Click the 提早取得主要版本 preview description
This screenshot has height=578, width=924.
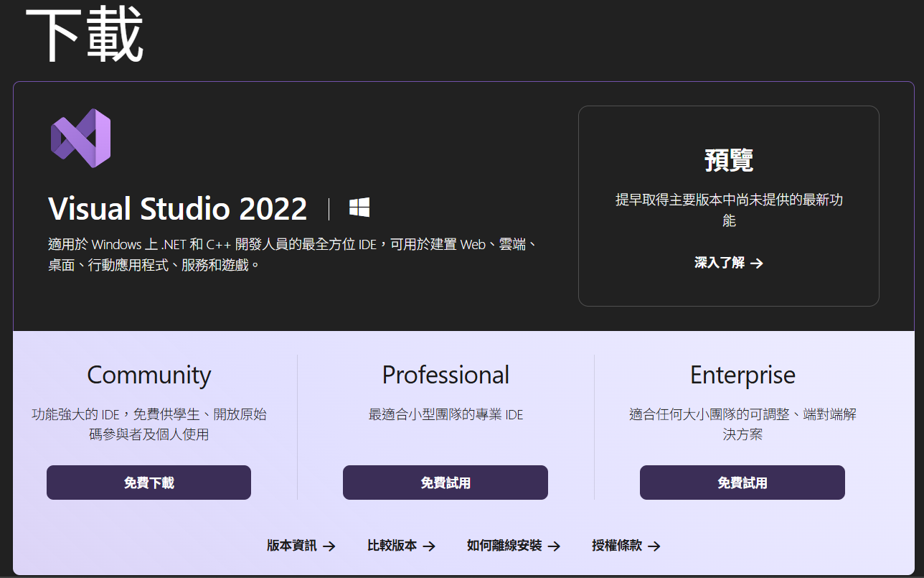coord(729,210)
